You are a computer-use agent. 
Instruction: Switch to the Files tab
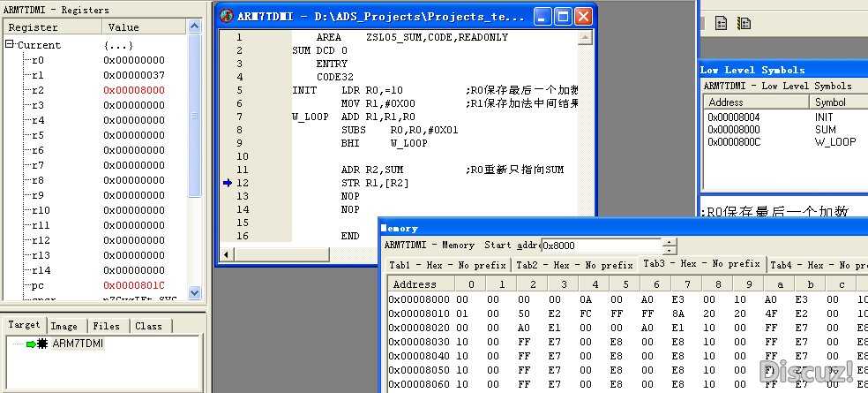click(106, 326)
